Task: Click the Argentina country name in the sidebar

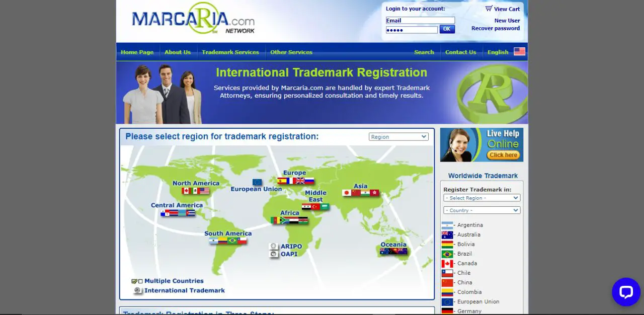Action: click(470, 225)
